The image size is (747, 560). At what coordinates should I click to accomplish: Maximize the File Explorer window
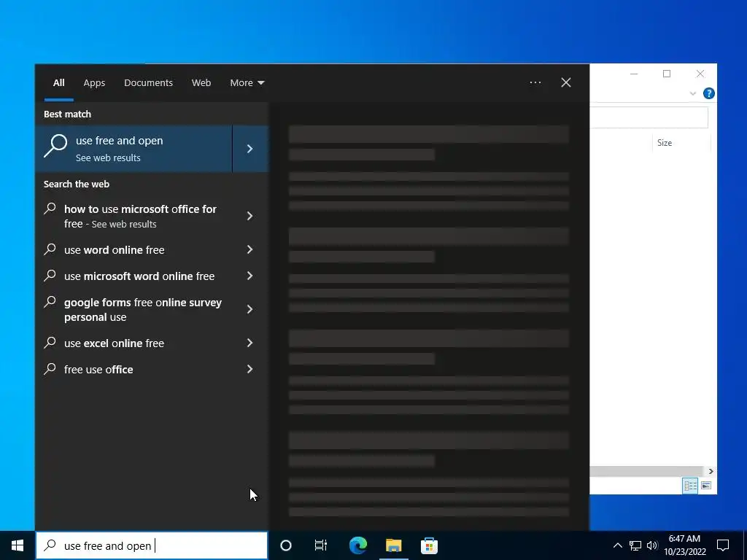pyautogui.click(x=667, y=74)
